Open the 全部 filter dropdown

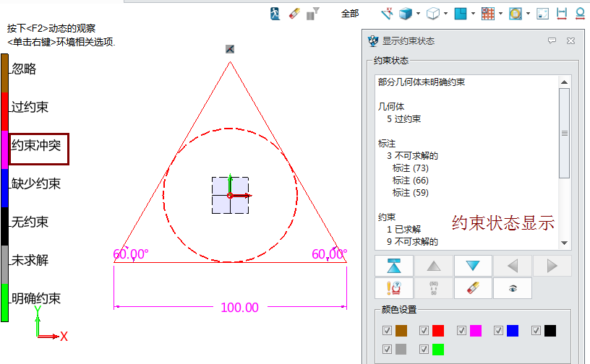tap(349, 13)
